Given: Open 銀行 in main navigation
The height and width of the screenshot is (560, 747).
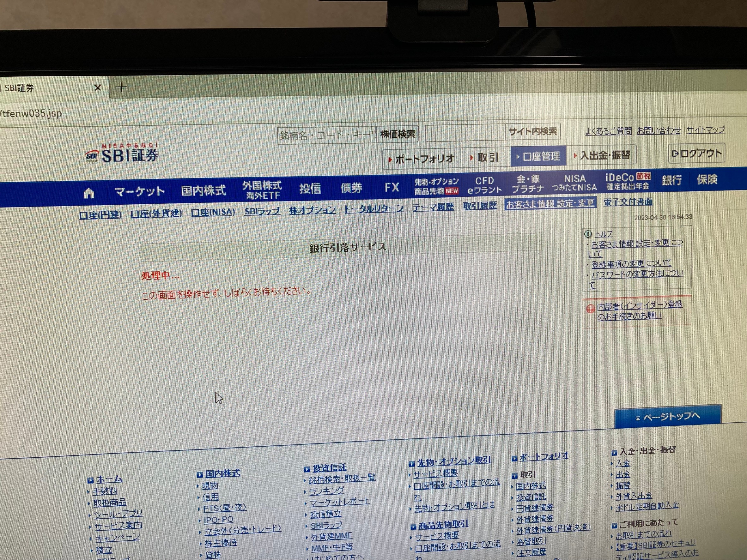Looking at the screenshot, I should tap(672, 180).
